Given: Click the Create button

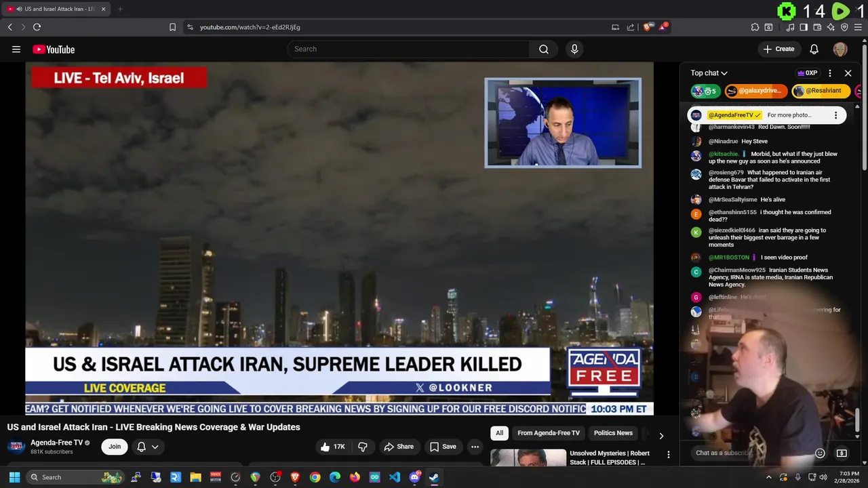Looking at the screenshot, I should [x=778, y=49].
